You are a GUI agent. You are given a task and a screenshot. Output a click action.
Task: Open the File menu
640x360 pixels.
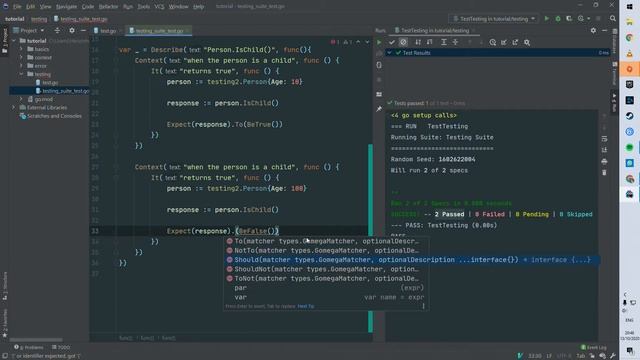pos(17,7)
